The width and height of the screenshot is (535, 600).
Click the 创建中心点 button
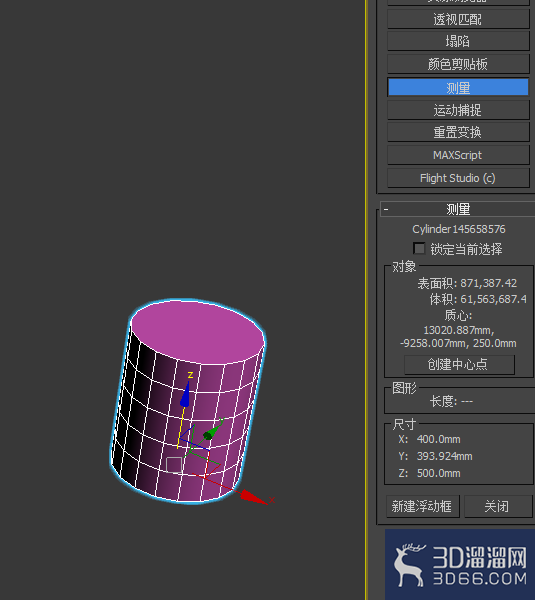[x=459, y=364]
